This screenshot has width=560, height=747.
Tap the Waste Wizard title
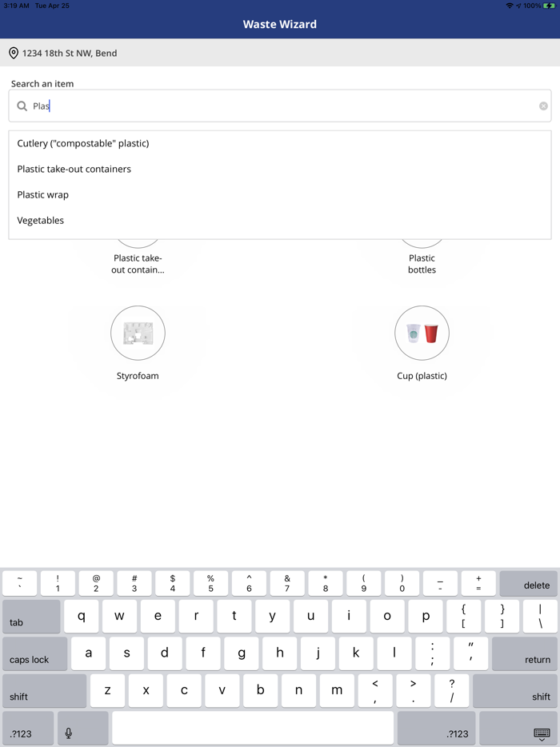click(x=280, y=24)
